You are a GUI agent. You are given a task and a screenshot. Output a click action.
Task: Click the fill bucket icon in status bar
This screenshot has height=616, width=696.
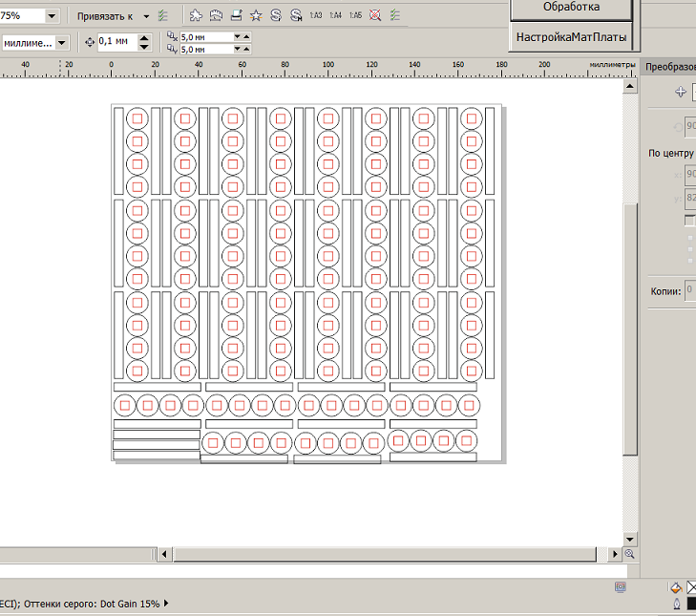pos(677,587)
